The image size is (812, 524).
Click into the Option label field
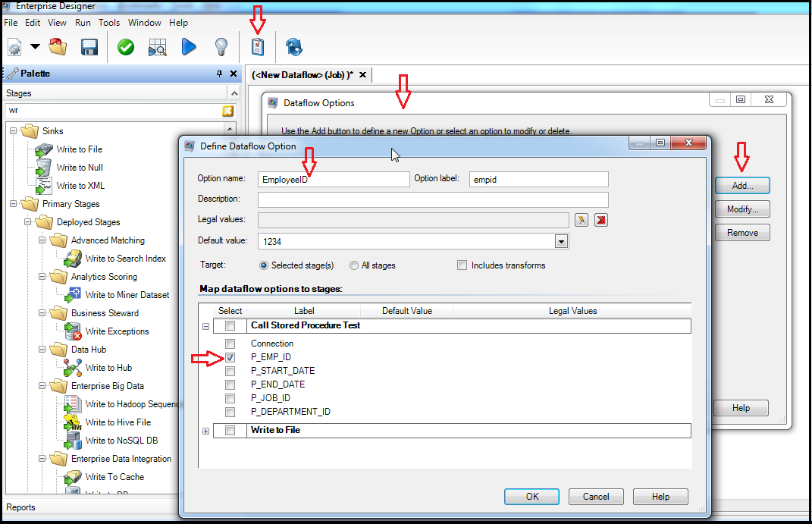[x=538, y=180]
